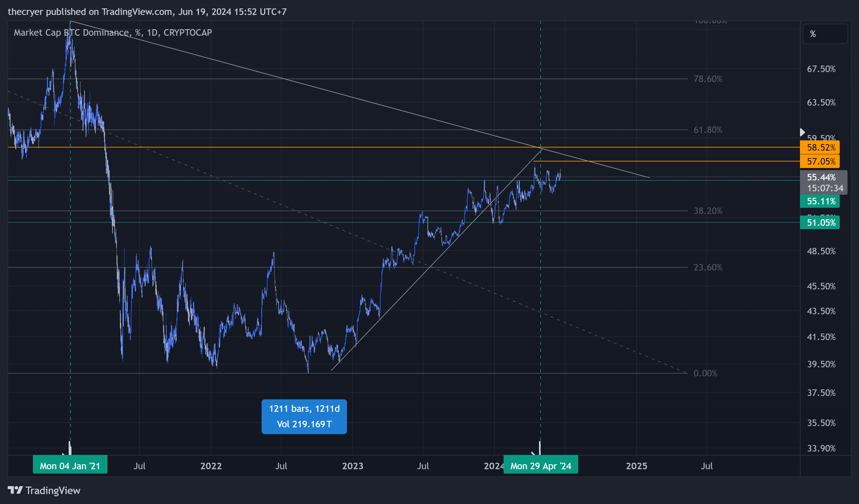Click the 35.50% price axis tick
Viewport: 859px width, 504px height.
click(821, 423)
